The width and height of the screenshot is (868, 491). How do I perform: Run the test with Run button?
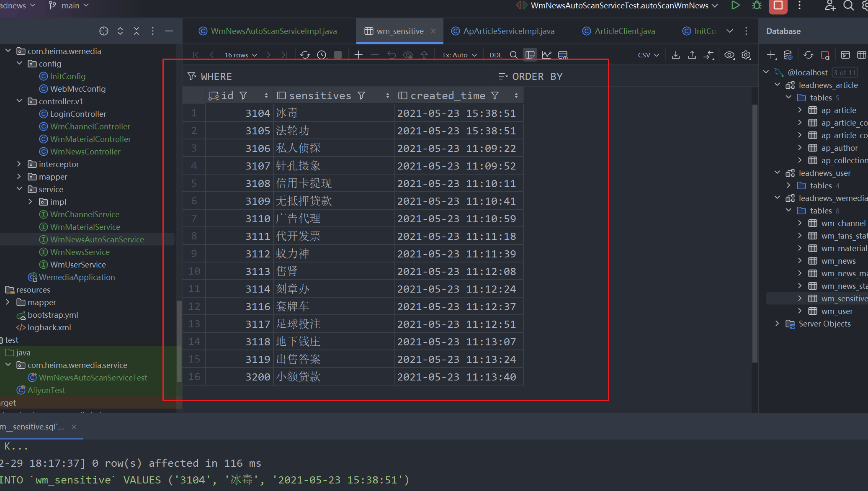[735, 5]
